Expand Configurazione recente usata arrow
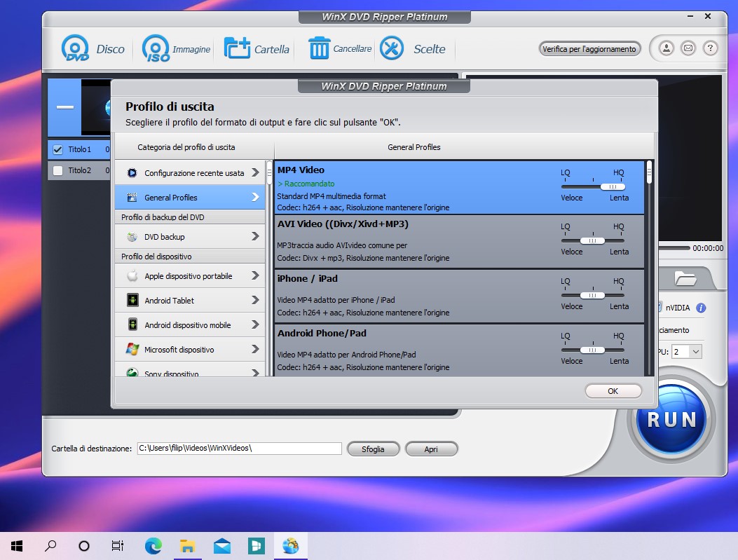 (255, 172)
